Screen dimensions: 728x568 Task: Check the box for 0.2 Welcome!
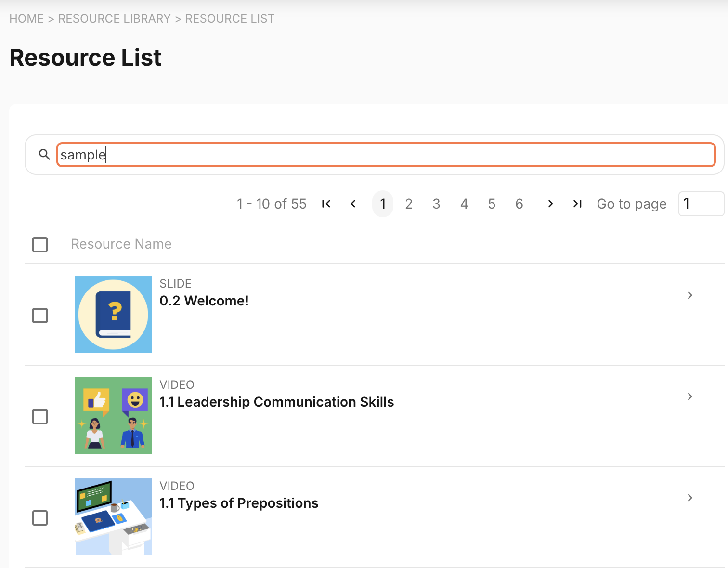click(x=40, y=316)
